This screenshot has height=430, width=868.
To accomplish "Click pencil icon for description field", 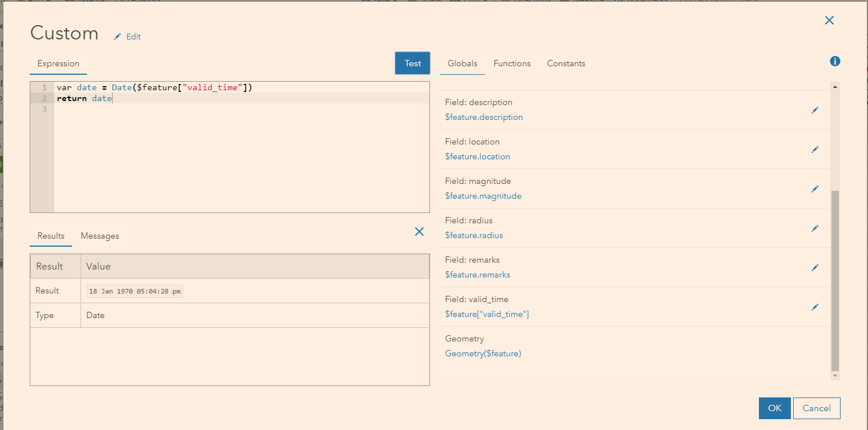I will 815,110.
